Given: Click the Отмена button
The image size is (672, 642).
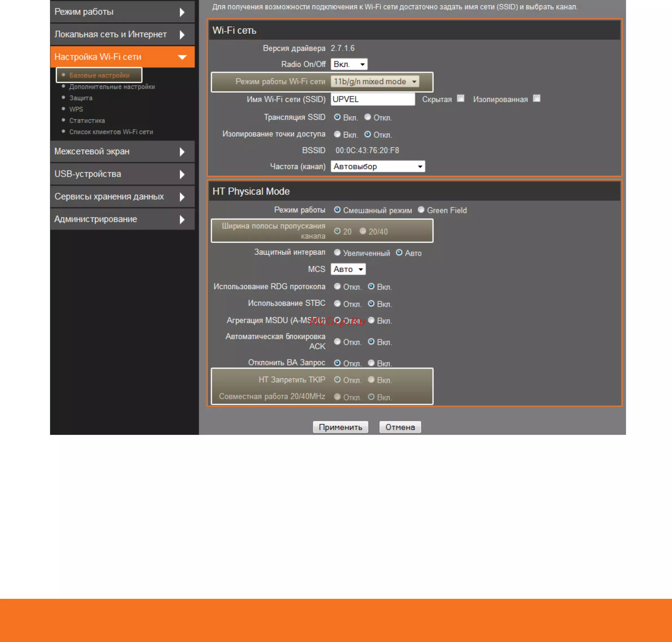Looking at the screenshot, I should 400,427.
